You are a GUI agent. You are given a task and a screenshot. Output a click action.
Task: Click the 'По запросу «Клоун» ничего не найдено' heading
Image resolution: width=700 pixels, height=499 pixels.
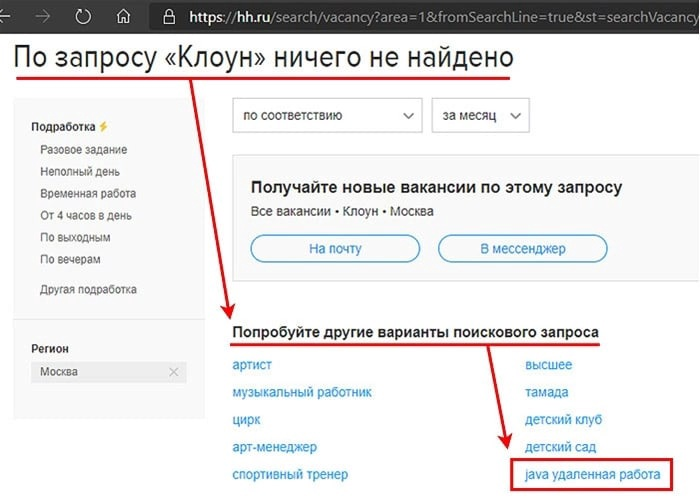pos(264,58)
